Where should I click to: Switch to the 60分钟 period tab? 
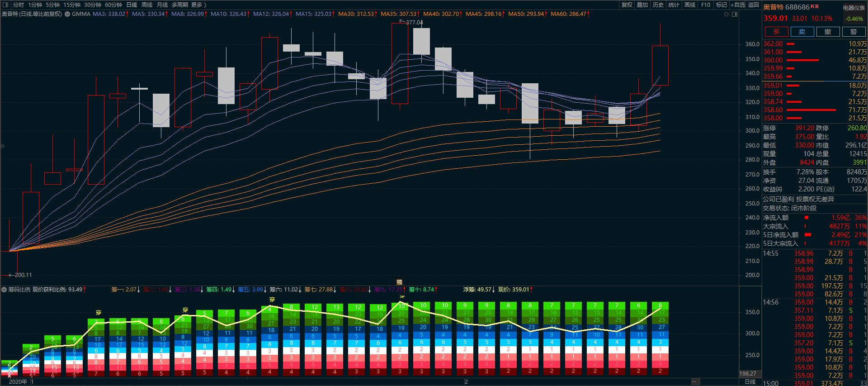[113, 5]
